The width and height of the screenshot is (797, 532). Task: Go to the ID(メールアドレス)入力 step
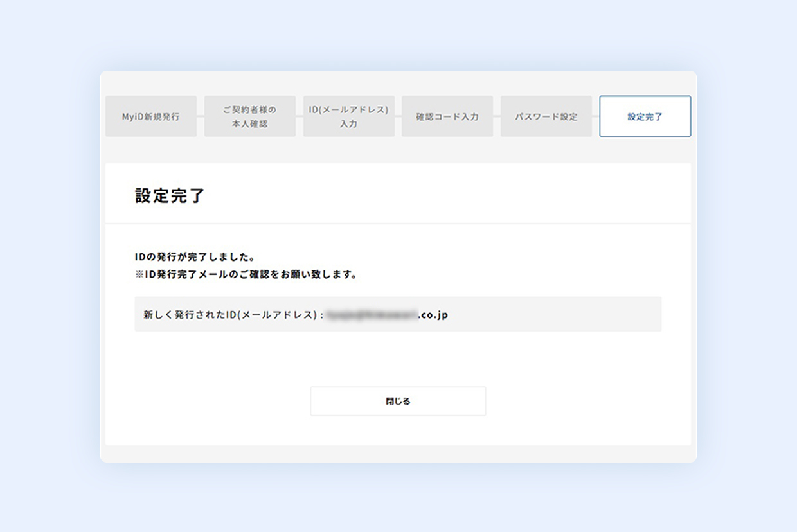tap(349, 117)
